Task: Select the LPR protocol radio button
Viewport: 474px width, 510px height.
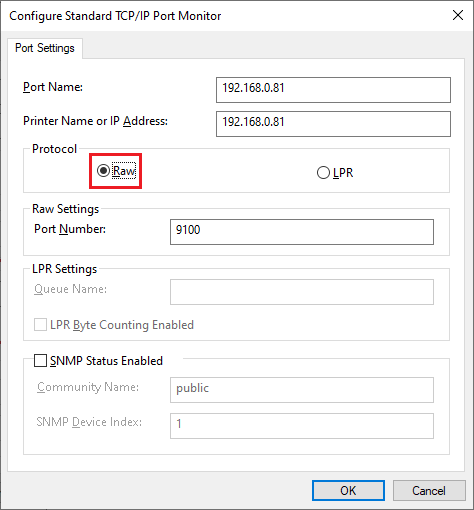Action: pos(323,173)
